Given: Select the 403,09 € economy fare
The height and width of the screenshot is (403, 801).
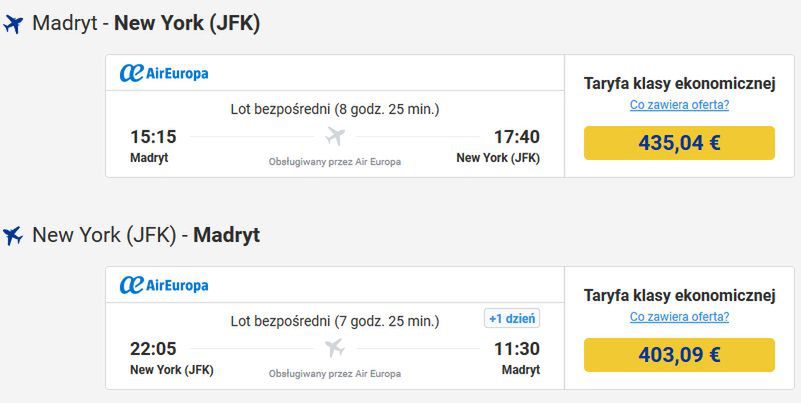Looking at the screenshot, I should coord(679,354).
